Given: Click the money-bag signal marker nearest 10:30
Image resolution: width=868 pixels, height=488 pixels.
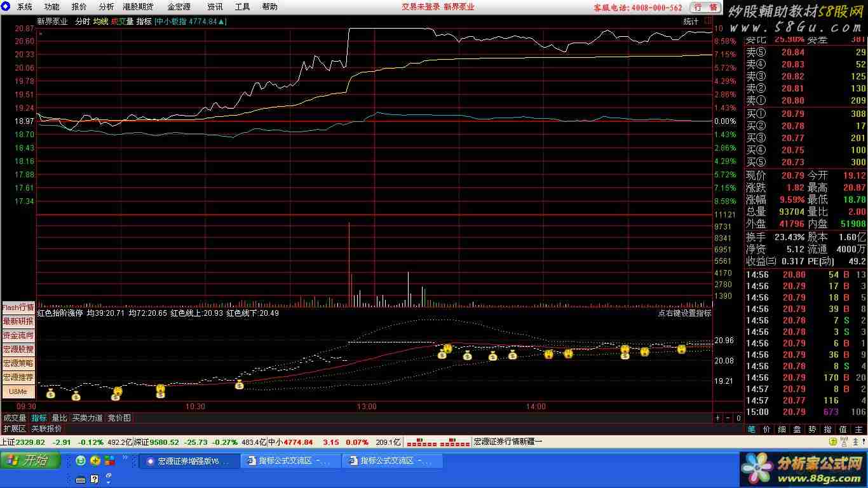Looking at the screenshot, I should click(160, 394).
